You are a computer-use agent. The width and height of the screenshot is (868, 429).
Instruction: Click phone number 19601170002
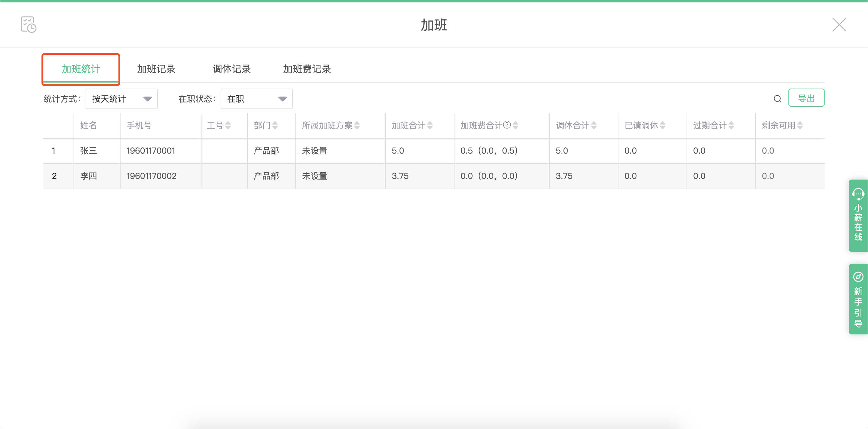[151, 176]
